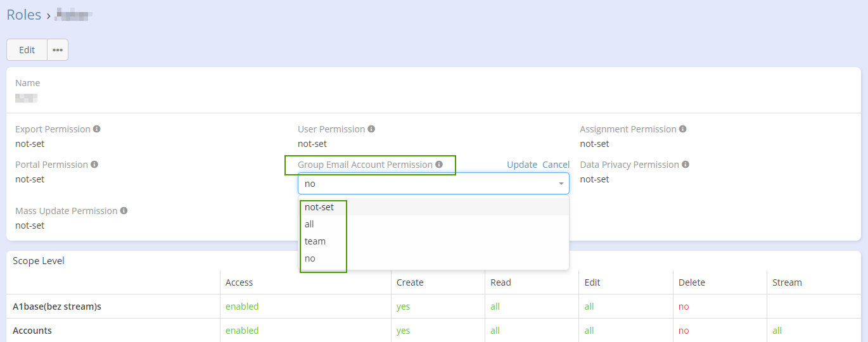The width and height of the screenshot is (868, 342).
Task: Click info icon beside Assignment Permission
Action: pos(682,129)
